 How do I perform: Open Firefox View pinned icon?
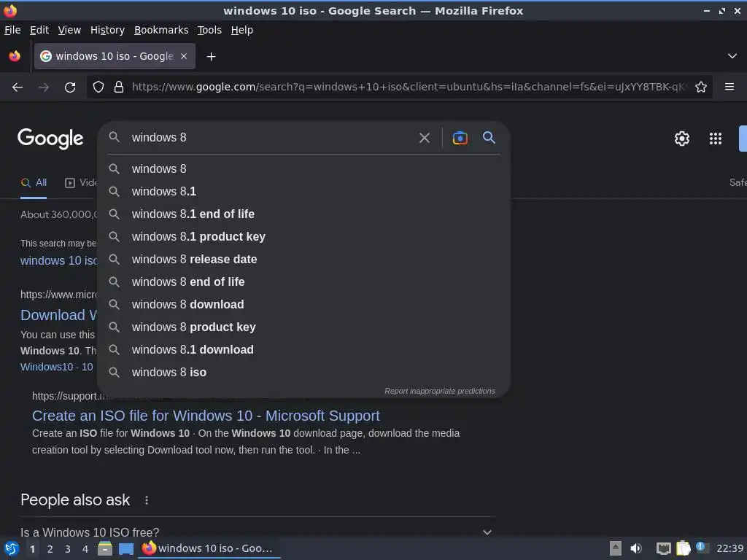(x=15, y=56)
